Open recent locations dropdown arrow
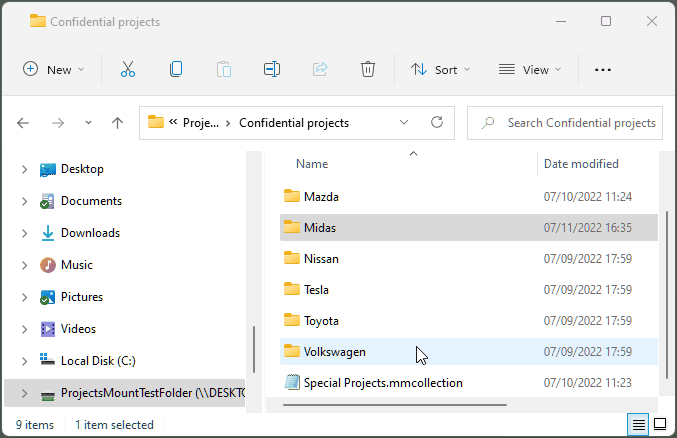 coord(89,123)
